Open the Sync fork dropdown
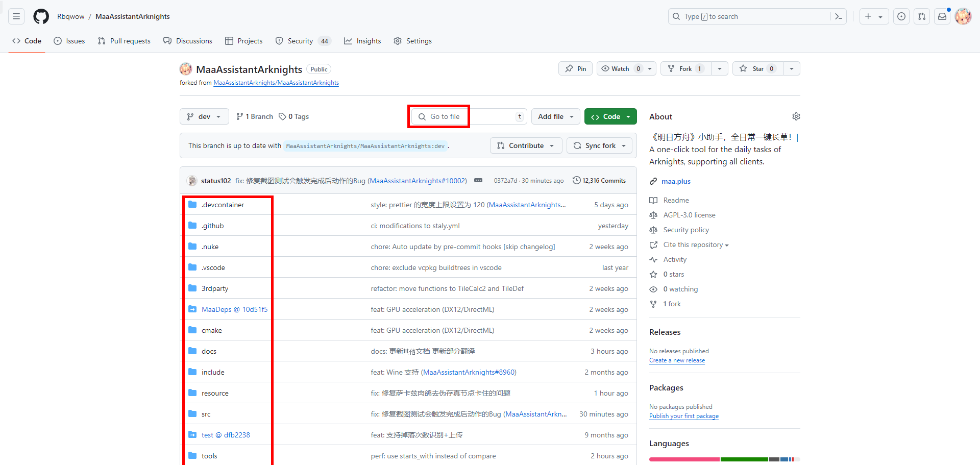This screenshot has width=980, height=465. (x=599, y=145)
